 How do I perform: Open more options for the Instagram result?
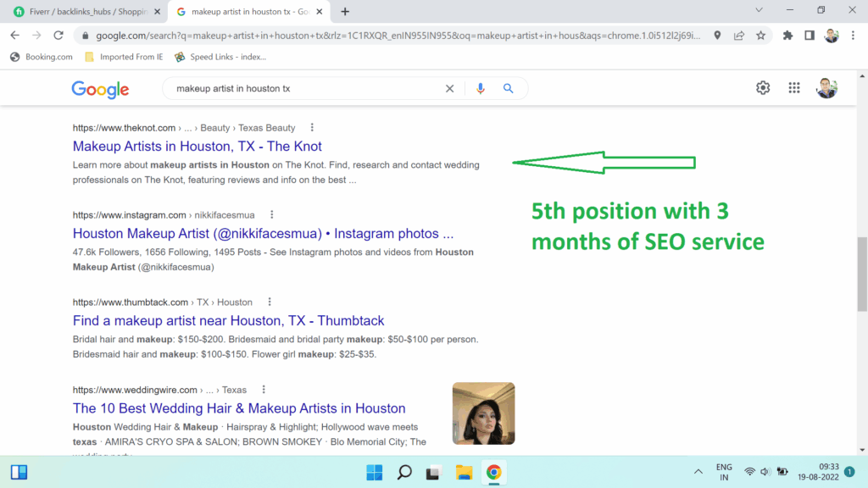click(272, 214)
